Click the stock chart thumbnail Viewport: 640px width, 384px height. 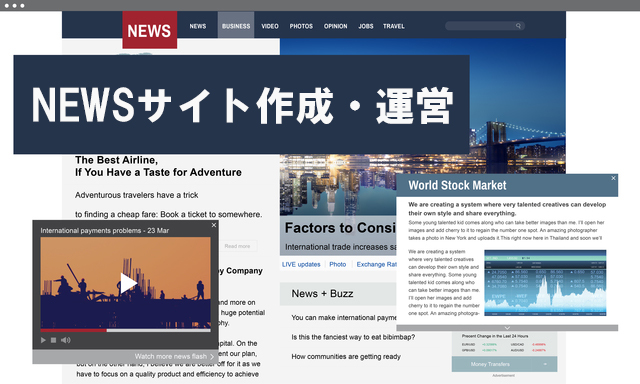(545, 283)
